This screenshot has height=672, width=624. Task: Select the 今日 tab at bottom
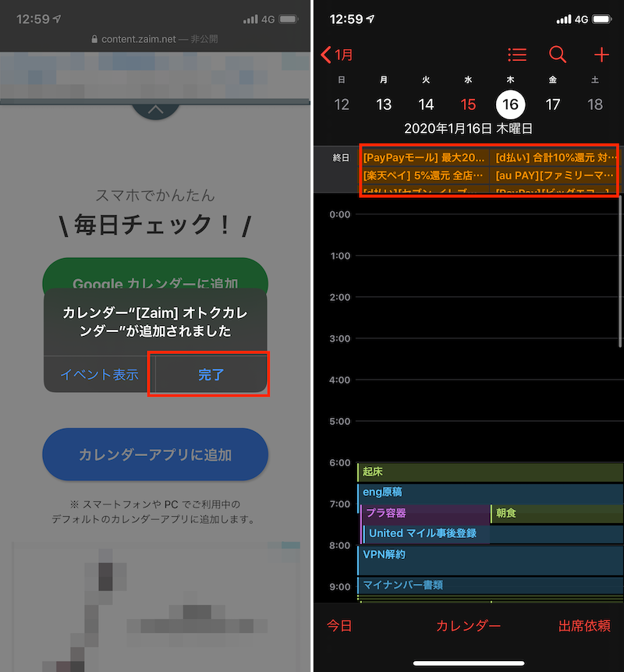point(339,625)
